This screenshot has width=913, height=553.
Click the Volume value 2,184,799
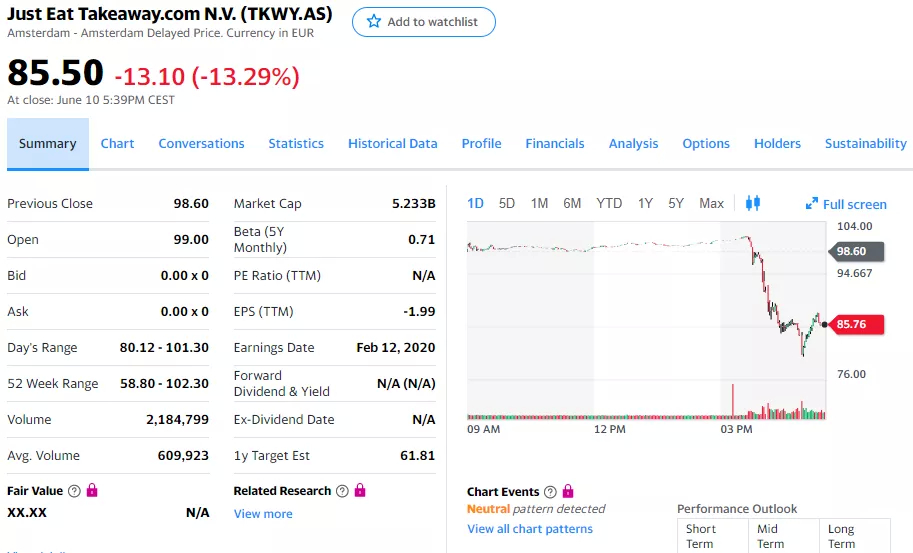178,420
